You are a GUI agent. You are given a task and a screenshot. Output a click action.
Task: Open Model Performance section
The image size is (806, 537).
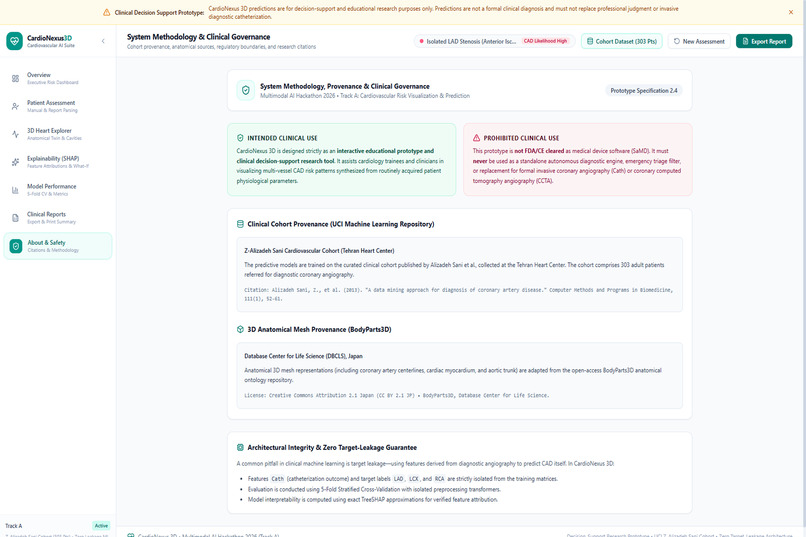pyautogui.click(x=58, y=190)
